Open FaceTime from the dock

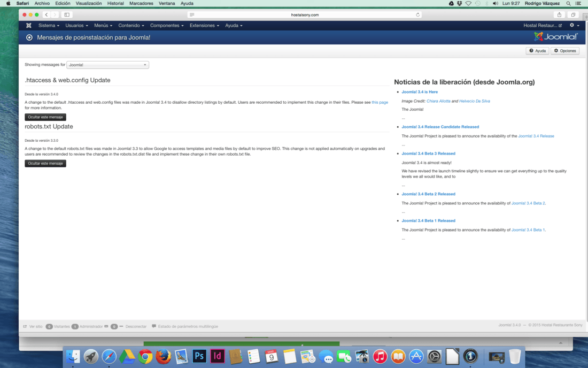tap(344, 356)
